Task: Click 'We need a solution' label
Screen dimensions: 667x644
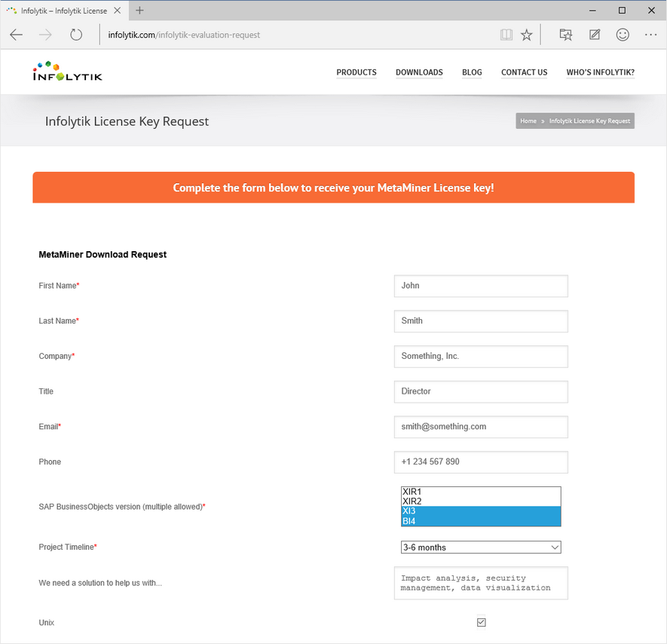Action: pyautogui.click(x=100, y=583)
